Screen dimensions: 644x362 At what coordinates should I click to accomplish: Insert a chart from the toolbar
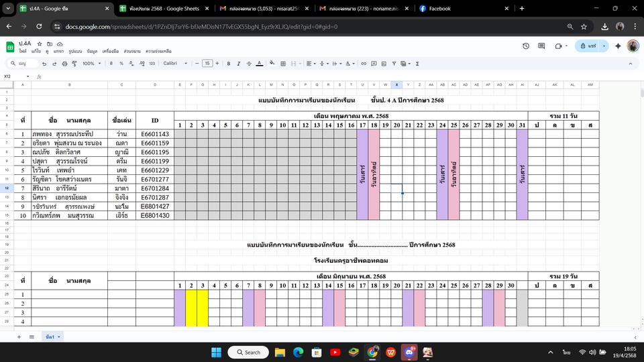(384, 64)
